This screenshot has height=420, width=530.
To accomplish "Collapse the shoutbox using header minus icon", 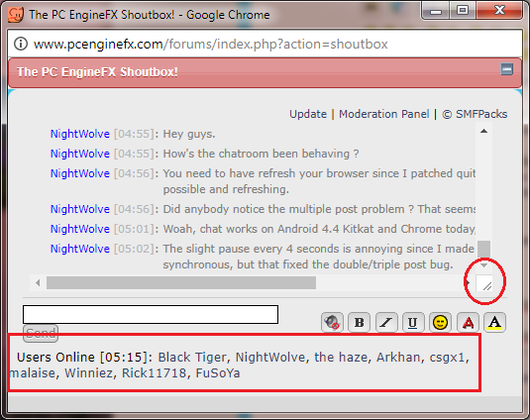I will 506,69.
